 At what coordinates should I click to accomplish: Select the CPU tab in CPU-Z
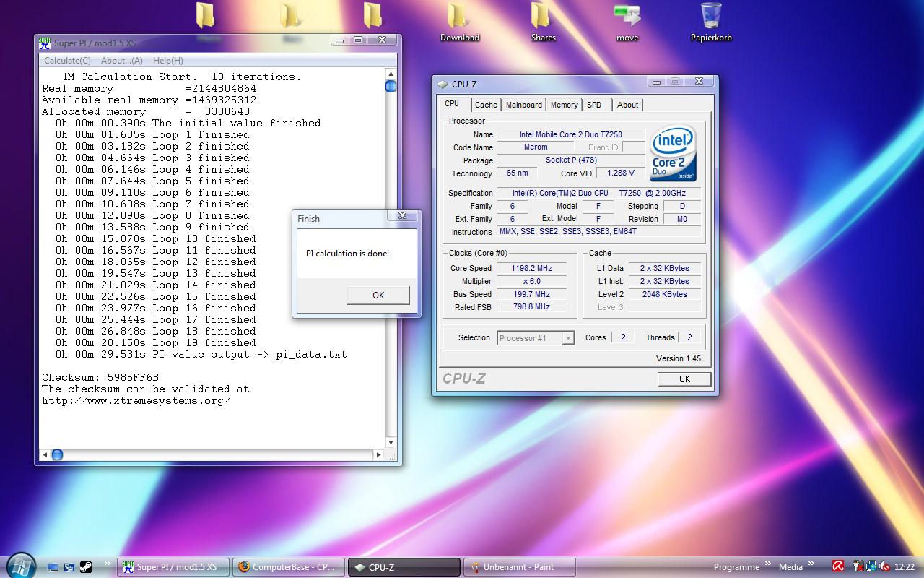coord(452,103)
